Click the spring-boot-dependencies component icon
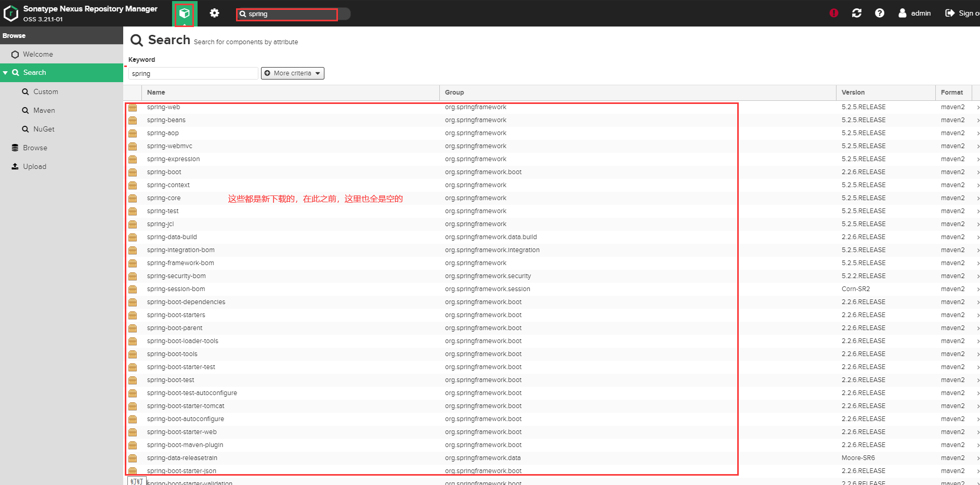 tap(133, 302)
